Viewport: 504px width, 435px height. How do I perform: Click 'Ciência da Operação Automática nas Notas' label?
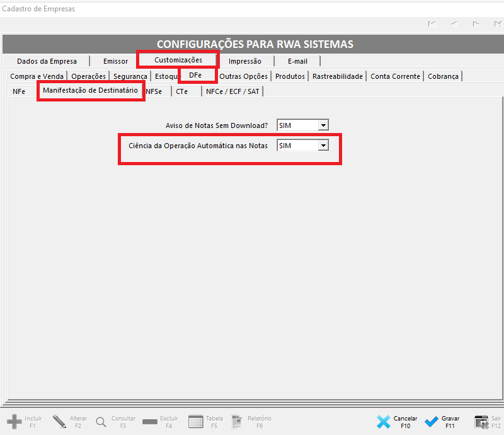click(x=198, y=146)
